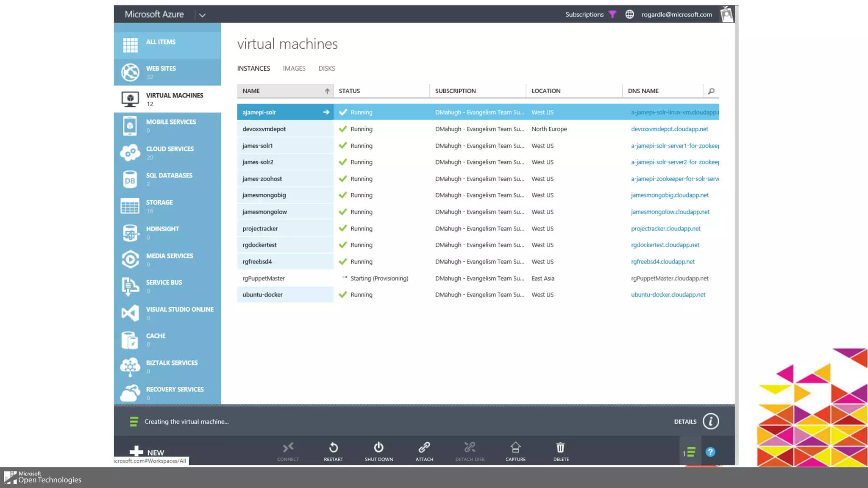Switch to the Disks tab
The height and width of the screenshot is (488, 868).
327,68
